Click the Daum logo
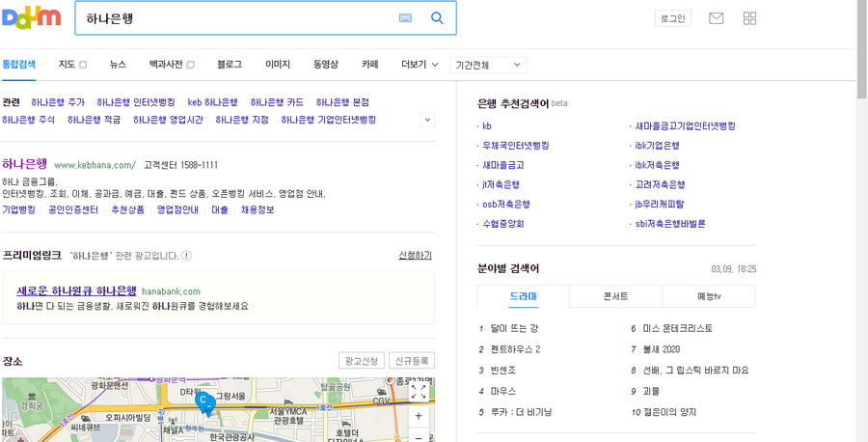This screenshot has width=868, height=442. pyautogui.click(x=31, y=17)
